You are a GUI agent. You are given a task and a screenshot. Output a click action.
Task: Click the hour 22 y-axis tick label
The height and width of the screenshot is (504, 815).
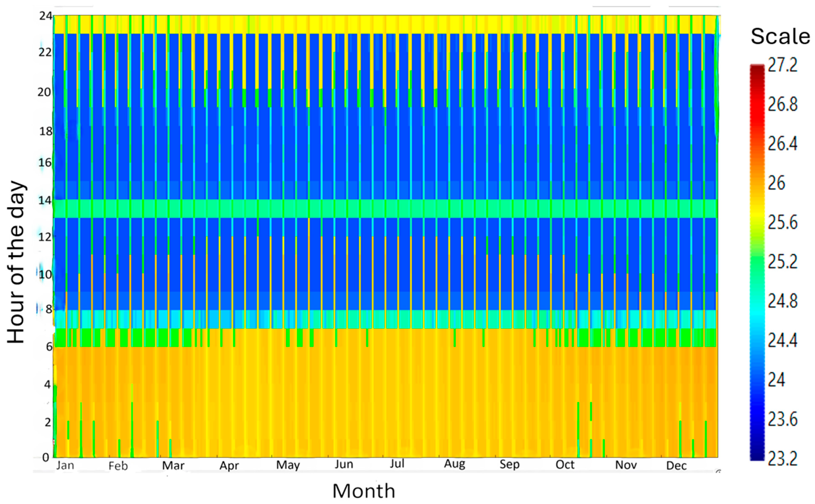(45, 52)
